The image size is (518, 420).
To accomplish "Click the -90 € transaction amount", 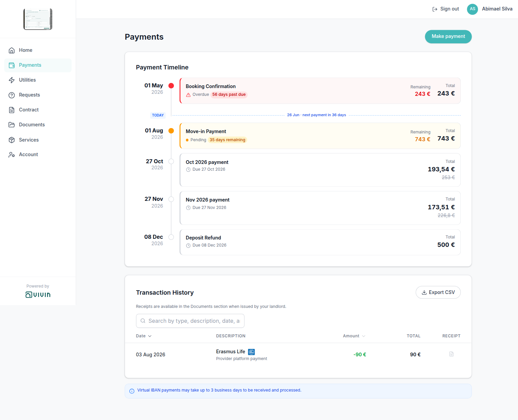I will (x=360, y=355).
